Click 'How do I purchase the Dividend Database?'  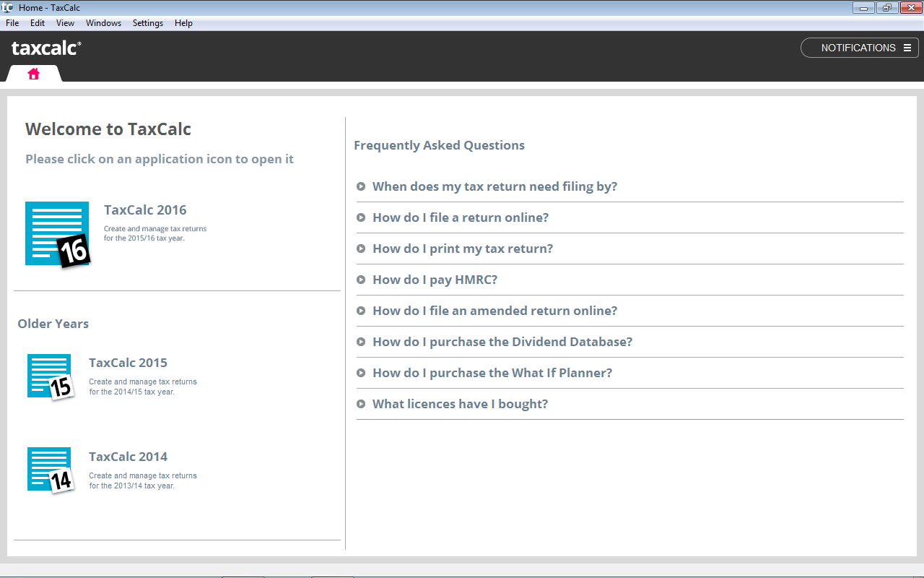point(502,342)
